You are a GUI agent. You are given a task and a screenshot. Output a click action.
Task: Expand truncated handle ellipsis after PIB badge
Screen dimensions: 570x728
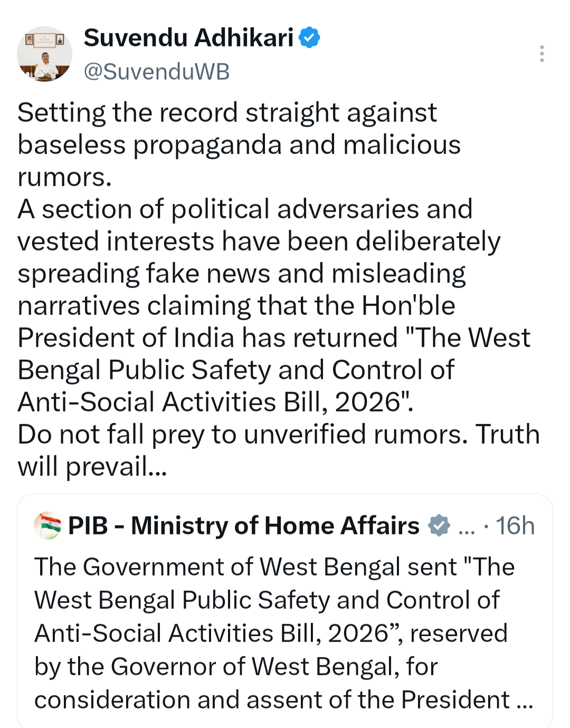point(467,530)
